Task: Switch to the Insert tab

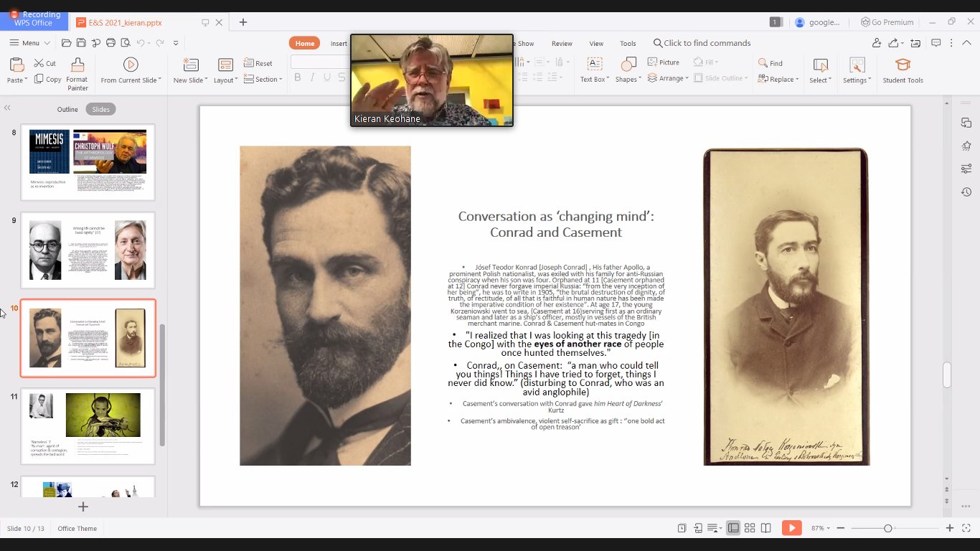Action: (339, 43)
